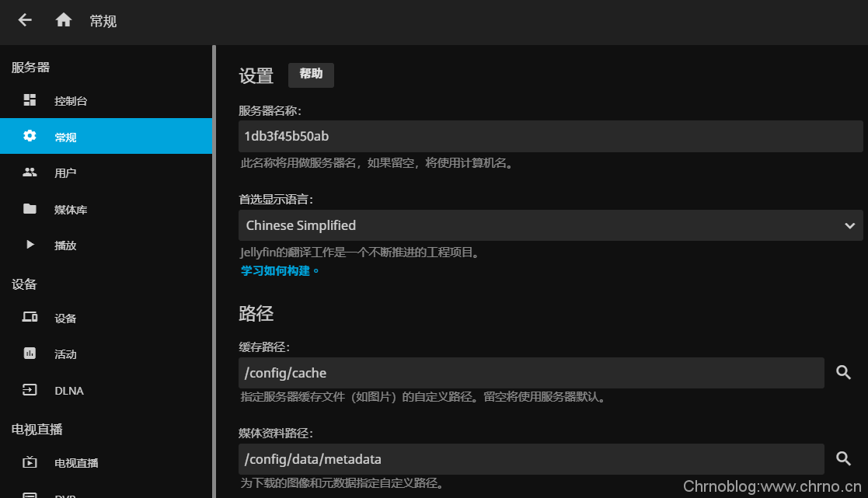This screenshot has width=868, height=498.
Task: Open the 用户 users icon
Action: tap(30, 172)
